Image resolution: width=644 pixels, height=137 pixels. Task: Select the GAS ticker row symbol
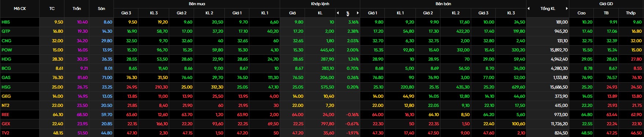(6, 77)
